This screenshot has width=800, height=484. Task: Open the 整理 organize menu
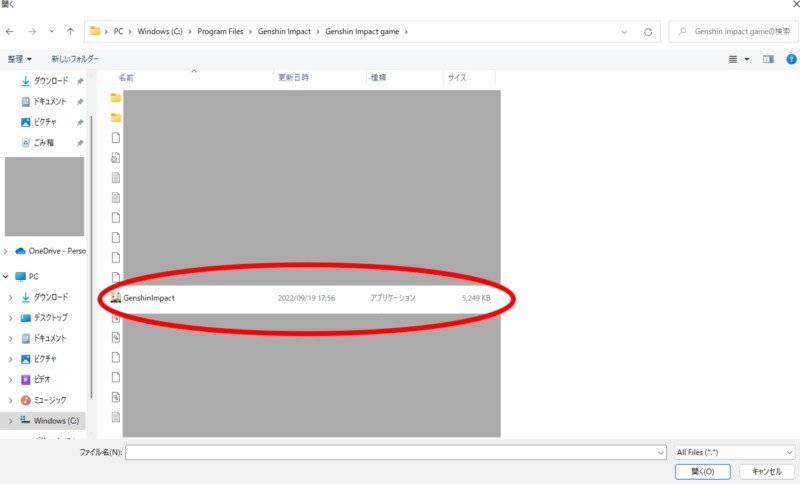tap(19, 59)
